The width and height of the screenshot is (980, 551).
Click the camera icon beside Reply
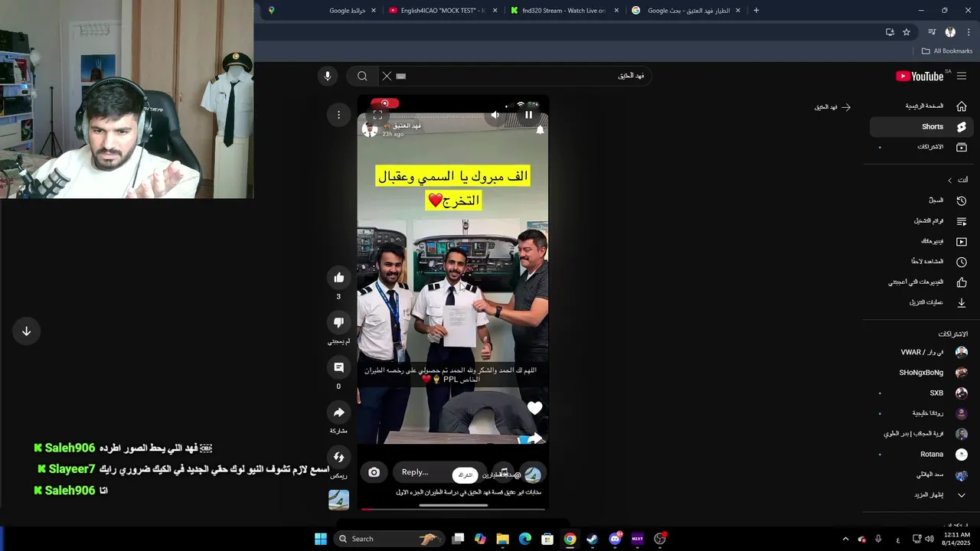tap(374, 472)
